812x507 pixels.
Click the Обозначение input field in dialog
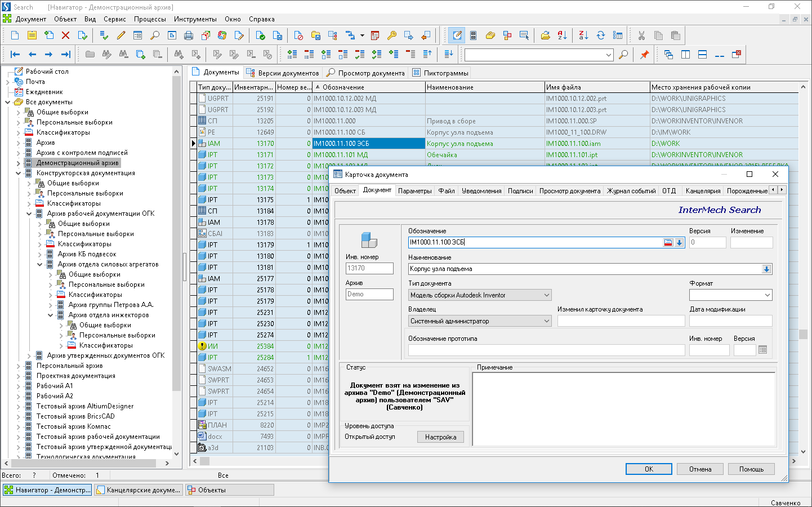click(x=535, y=242)
